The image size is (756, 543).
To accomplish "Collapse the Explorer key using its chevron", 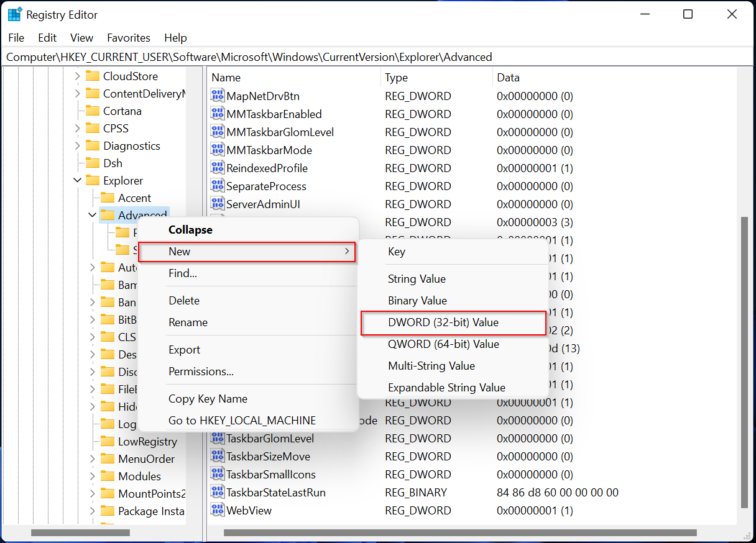I will click(x=77, y=180).
